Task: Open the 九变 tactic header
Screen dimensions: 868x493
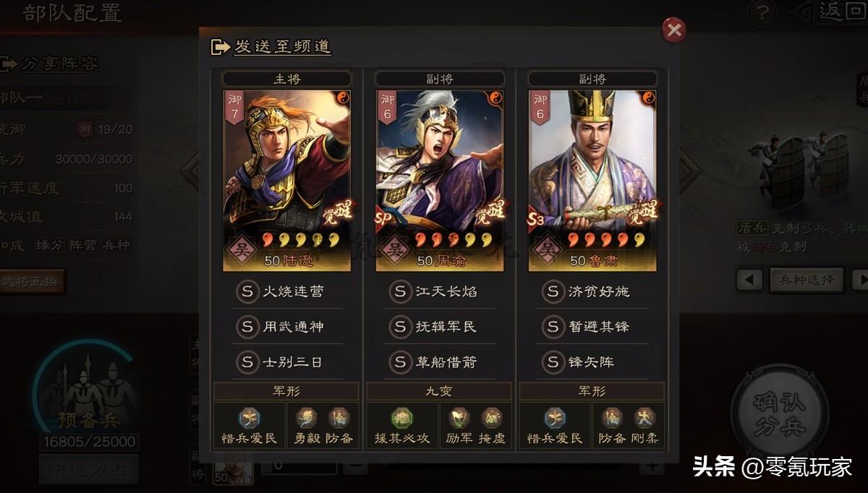Action: click(x=439, y=391)
